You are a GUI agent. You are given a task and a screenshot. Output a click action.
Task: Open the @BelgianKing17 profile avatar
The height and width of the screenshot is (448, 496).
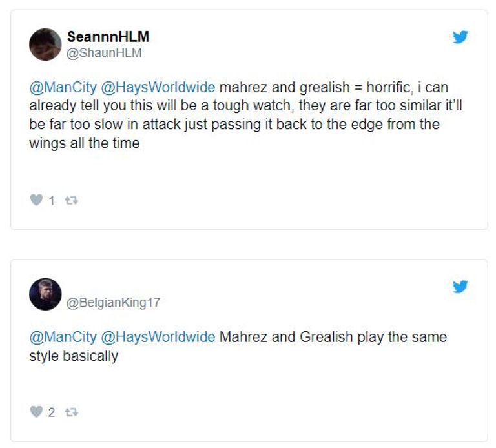click(x=45, y=294)
